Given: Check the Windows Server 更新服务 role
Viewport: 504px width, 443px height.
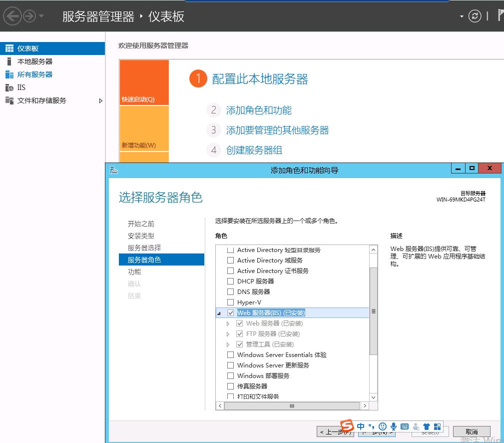Looking at the screenshot, I should [x=231, y=365].
